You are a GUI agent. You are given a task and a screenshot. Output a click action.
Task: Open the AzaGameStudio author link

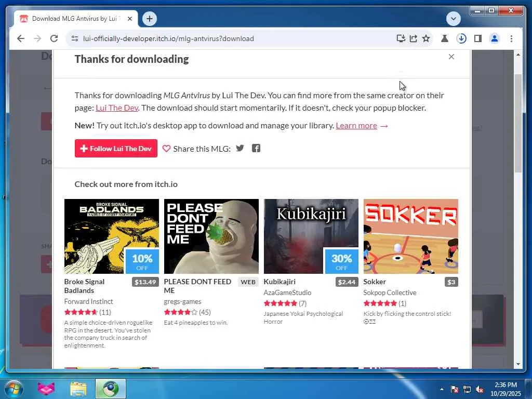(287, 292)
